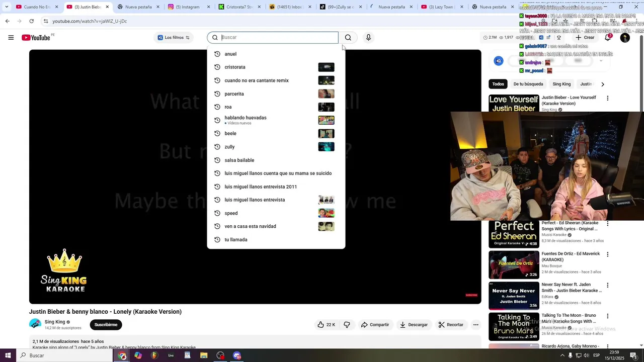Choose ven a casa esta navidad suggestion
Image resolution: width=644 pixels, height=362 pixels.
[x=276, y=226]
